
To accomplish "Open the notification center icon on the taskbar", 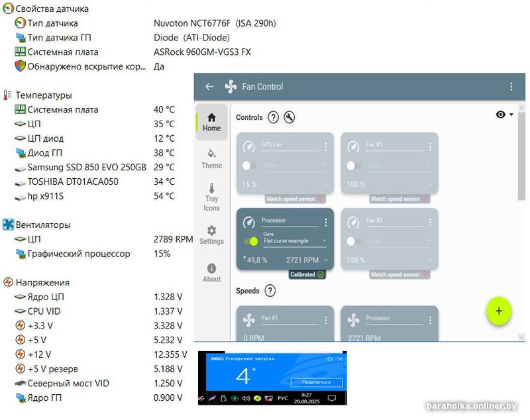I will coord(332,398).
